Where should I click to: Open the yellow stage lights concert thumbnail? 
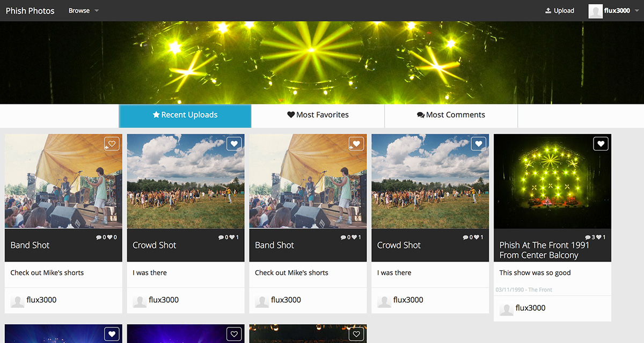(x=552, y=181)
